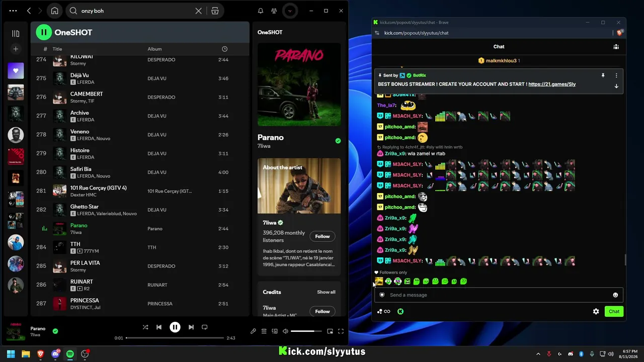Open the Windows Start menu
This screenshot has width=644, height=362.
click(11, 354)
